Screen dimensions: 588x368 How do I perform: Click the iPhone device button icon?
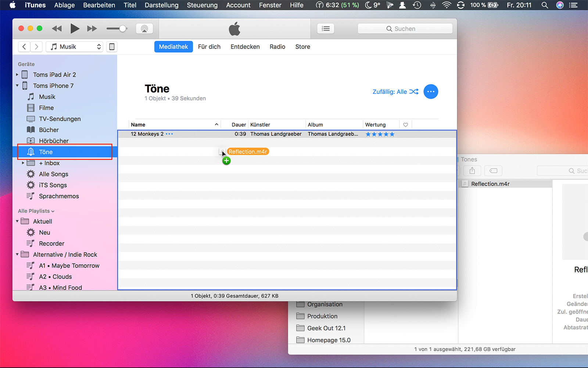click(x=112, y=47)
